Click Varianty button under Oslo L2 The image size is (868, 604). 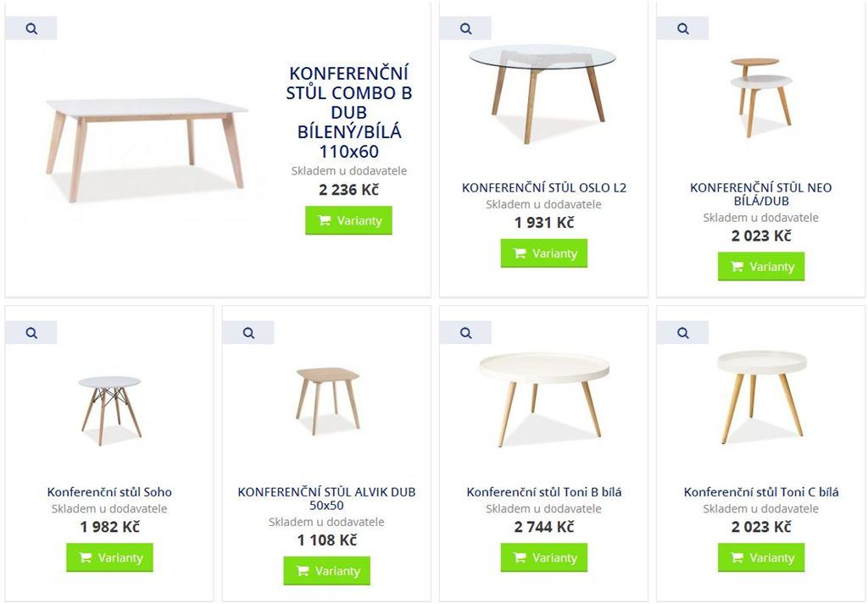pyautogui.click(x=543, y=253)
